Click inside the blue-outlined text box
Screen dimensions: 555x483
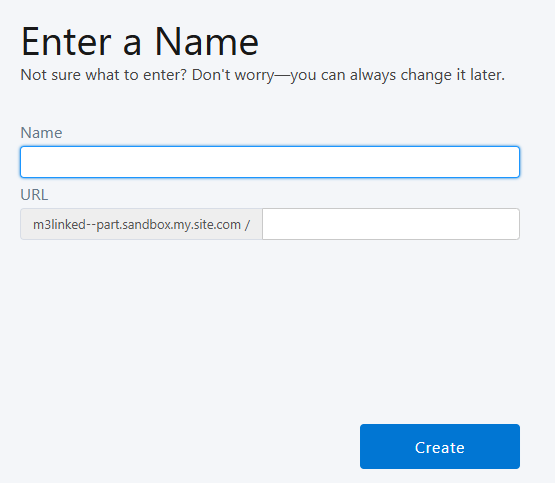pos(270,162)
